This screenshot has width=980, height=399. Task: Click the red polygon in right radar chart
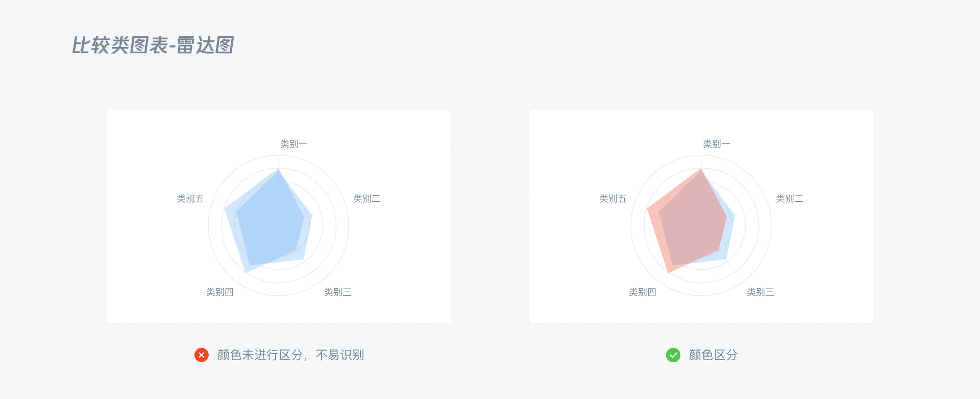[689, 225]
